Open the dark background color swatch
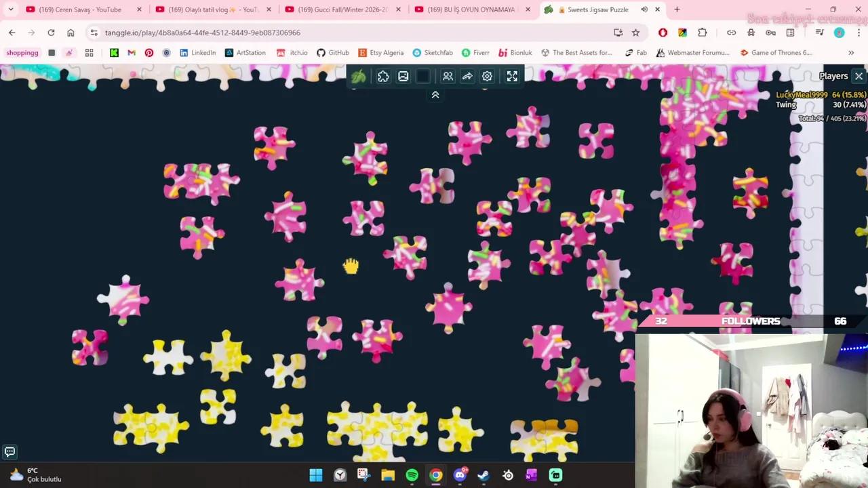Image resolution: width=868 pixels, height=488 pixels. (x=422, y=77)
